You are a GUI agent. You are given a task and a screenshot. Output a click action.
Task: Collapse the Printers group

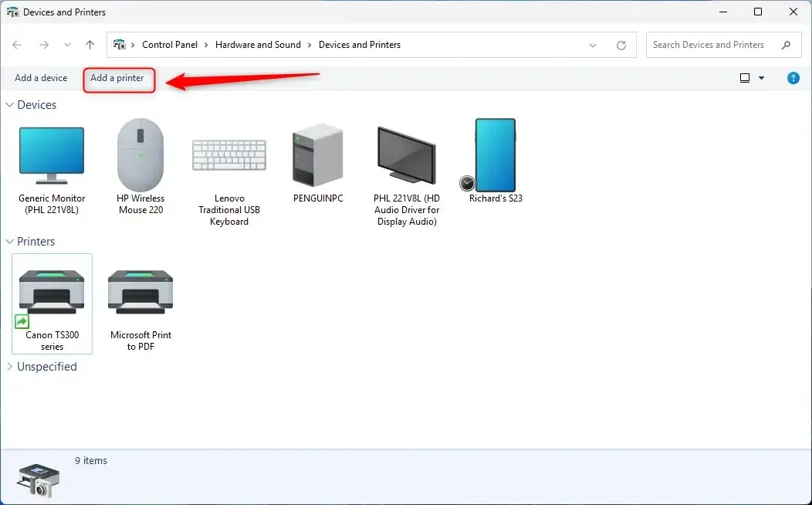point(10,242)
